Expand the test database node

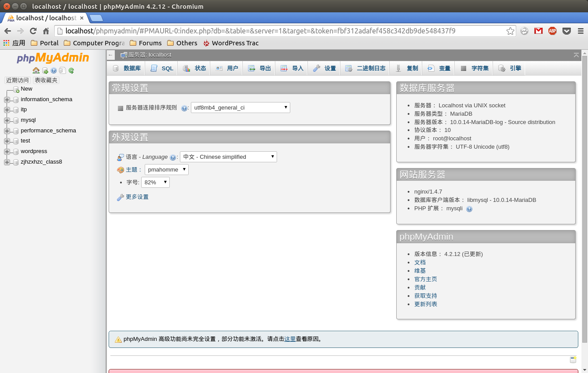(7, 141)
